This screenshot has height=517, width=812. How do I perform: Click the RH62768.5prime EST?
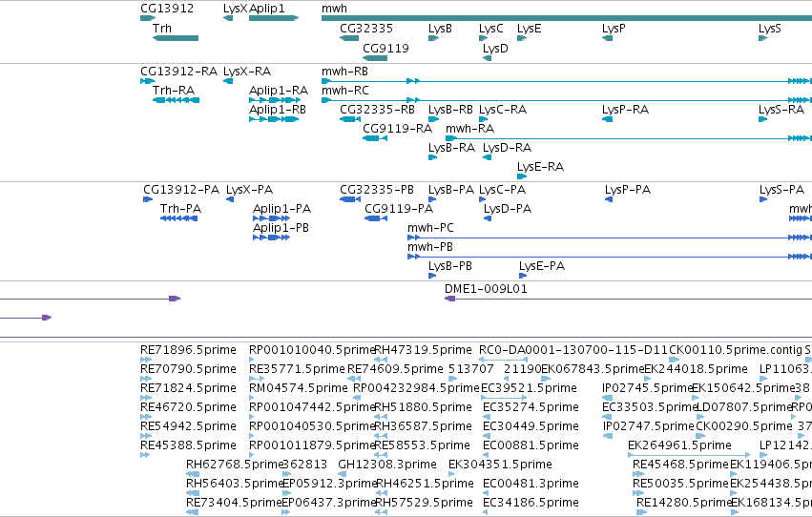[x=193, y=474]
